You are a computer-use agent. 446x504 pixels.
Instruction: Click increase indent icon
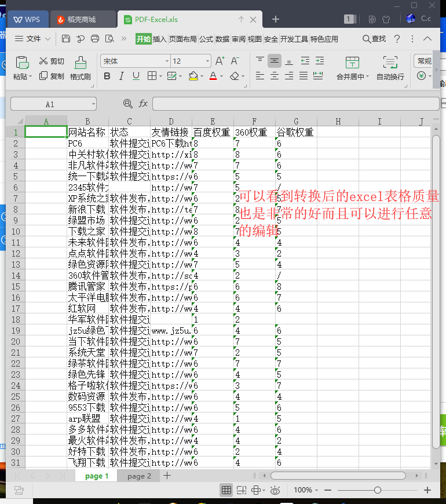click(319, 60)
